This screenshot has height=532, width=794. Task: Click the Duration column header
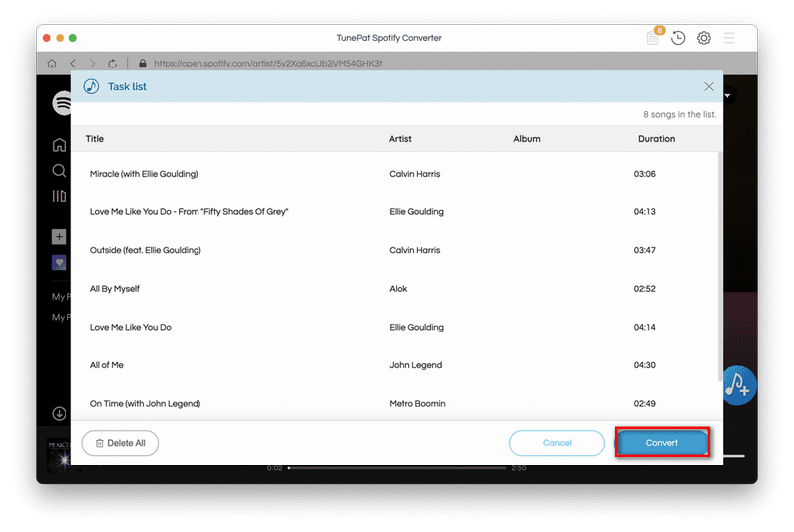click(656, 139)
